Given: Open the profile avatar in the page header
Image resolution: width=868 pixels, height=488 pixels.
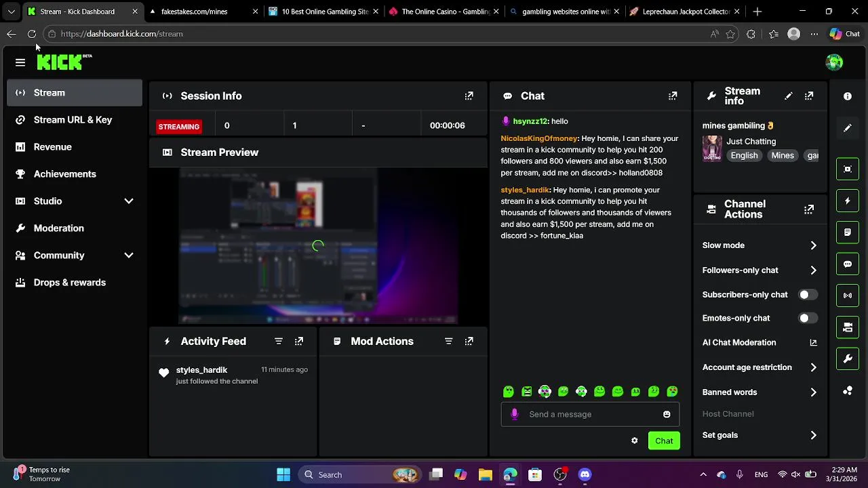Looking at the screenshot, I should [x=834, y=62].
